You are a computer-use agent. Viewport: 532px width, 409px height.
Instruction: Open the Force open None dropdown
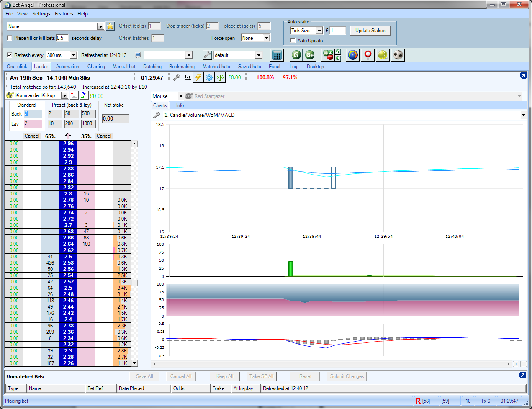tap(266, 38)
